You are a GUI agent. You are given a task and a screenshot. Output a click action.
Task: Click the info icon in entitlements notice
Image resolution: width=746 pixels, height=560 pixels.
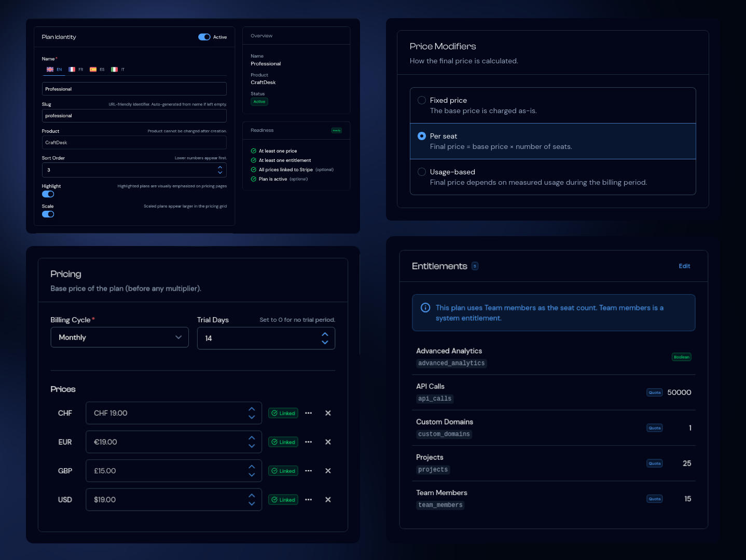(x=425, y=308)
